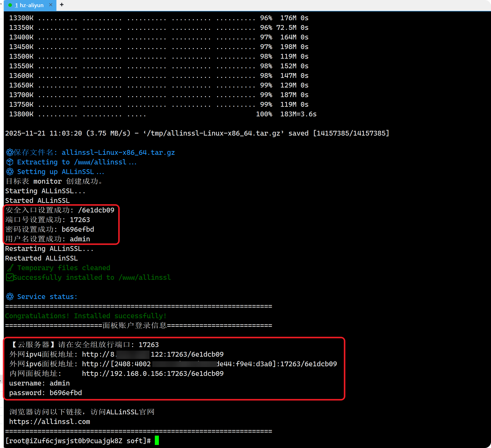This screenshot has height=448, width=491.
Task: Click the security entry path /6e1dcb09 line
Action: pos(96,210)
